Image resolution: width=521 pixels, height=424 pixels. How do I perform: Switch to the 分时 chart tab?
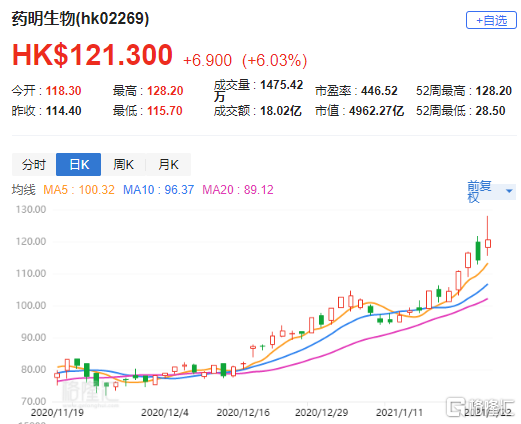pyautogui.click(x=34, y=164)
